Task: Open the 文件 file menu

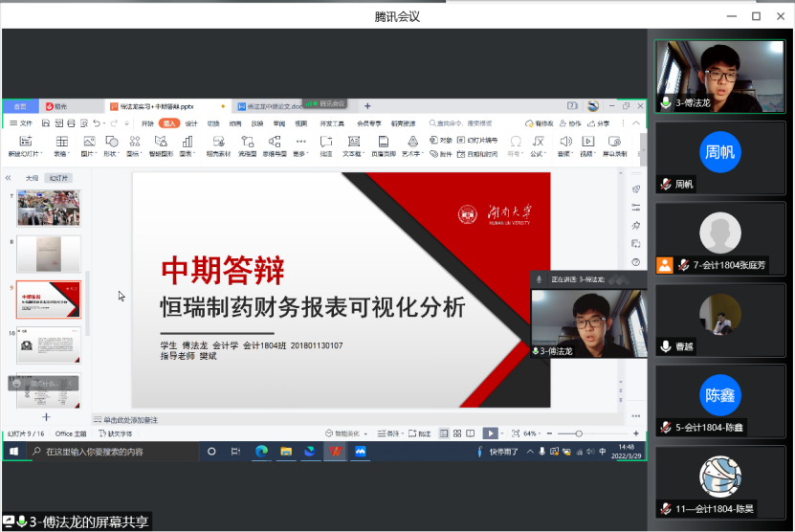Action: pos(21,123)
